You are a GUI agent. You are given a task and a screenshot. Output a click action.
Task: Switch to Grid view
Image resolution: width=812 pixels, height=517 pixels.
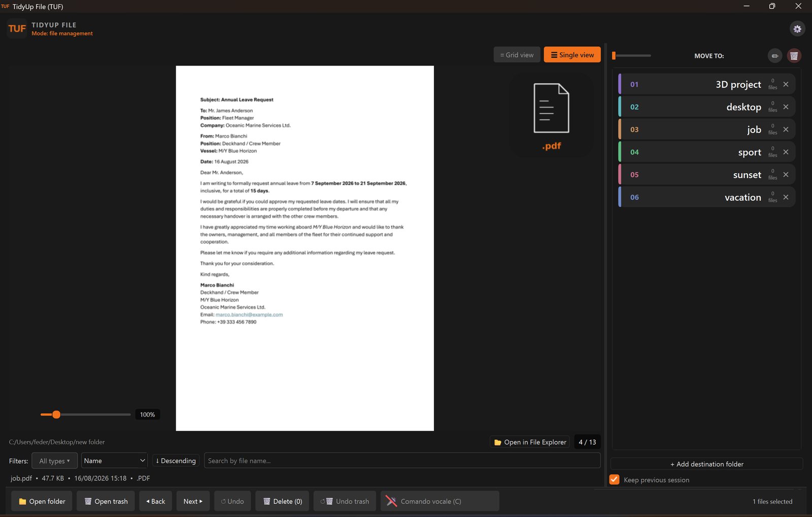click(x=517, y=55)
